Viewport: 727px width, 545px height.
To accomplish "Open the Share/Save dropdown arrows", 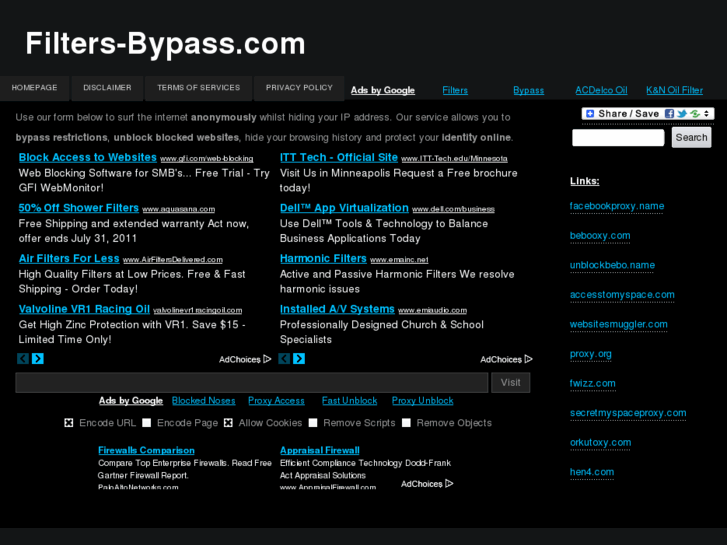I will tap(706, 114).
